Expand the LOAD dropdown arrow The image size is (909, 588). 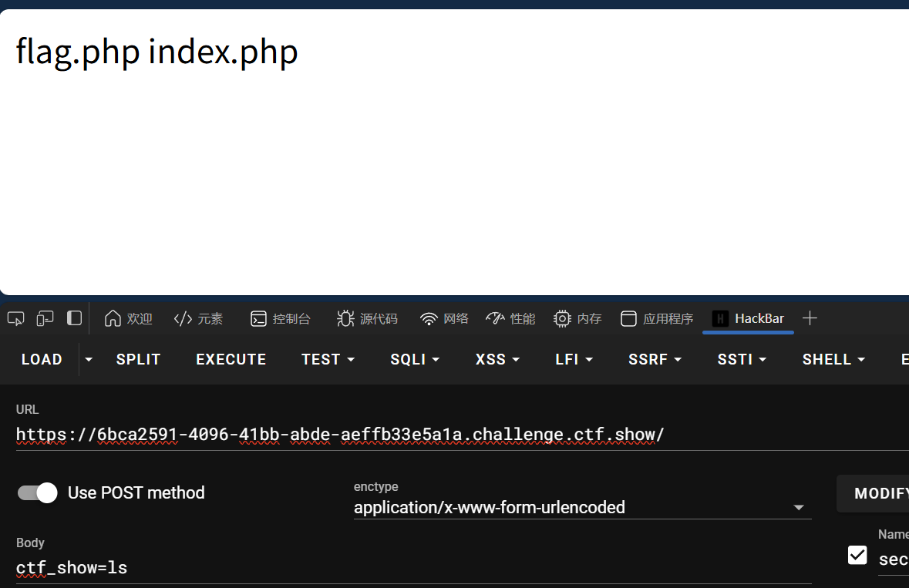[89, 360]
